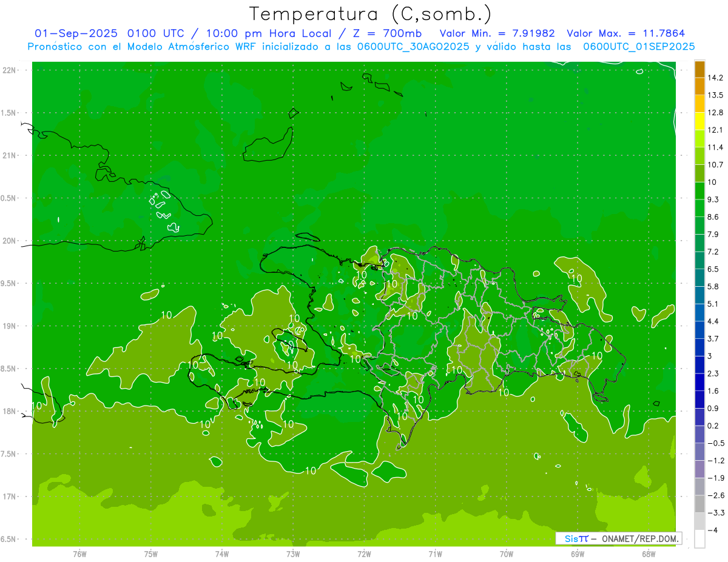Select the -1.9 color scale label
Screen dimensions: 728x562
(716, 478)
